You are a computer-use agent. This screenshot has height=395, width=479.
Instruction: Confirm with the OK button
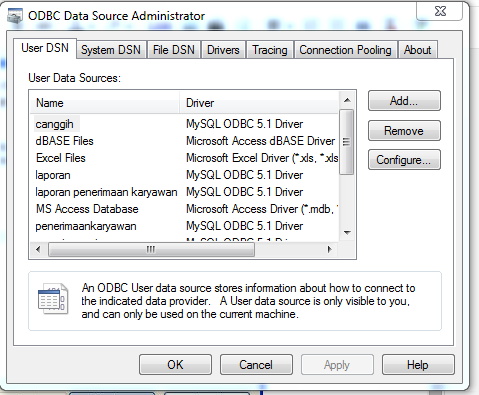click(175, 365)
